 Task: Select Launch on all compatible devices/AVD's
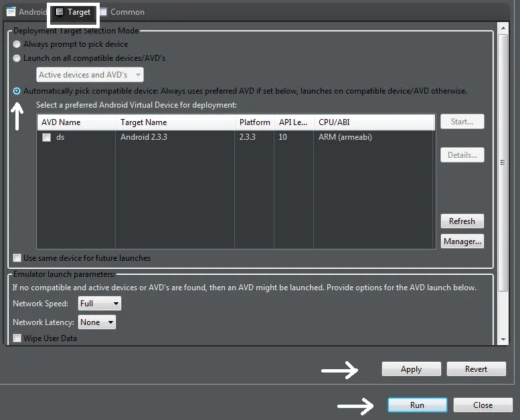tap(17, 58)
